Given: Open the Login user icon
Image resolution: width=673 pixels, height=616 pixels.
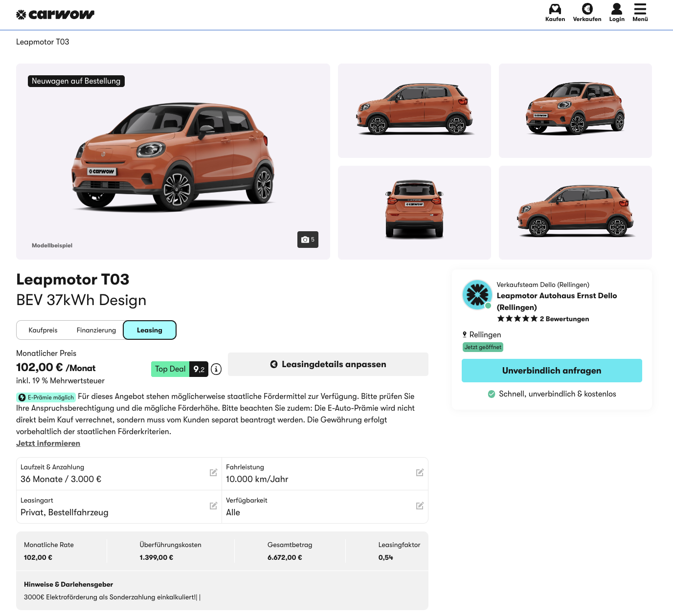Looking at the screenshot, I should coord(617,9).
